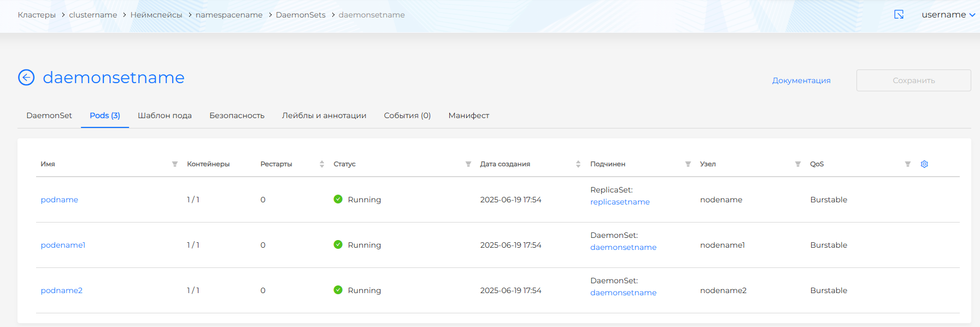Go to the События (0) tab
Viewport: 980px width, 327px height.
407,115
